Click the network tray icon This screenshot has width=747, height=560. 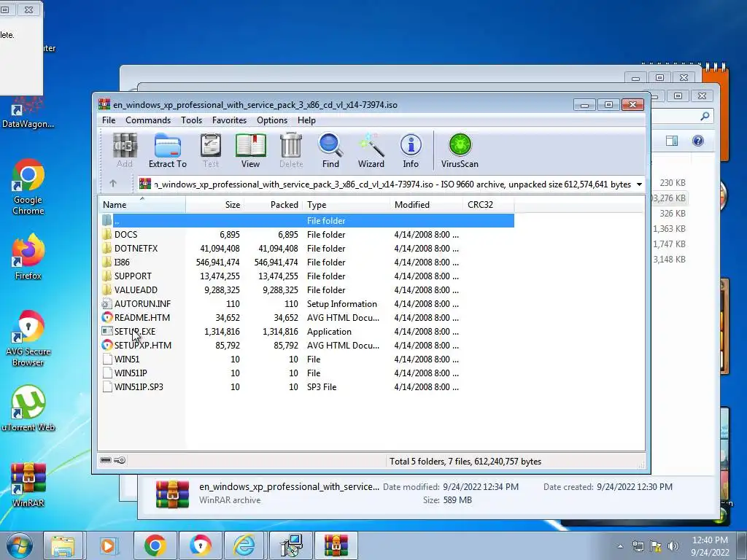point(638,546)
